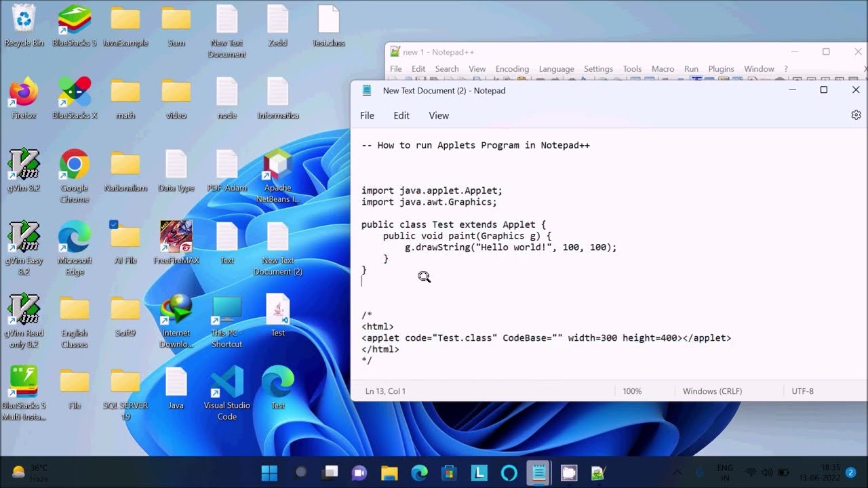
Task: Click the Ln 13, Col 1 position indicator
Action: [385, 391]
